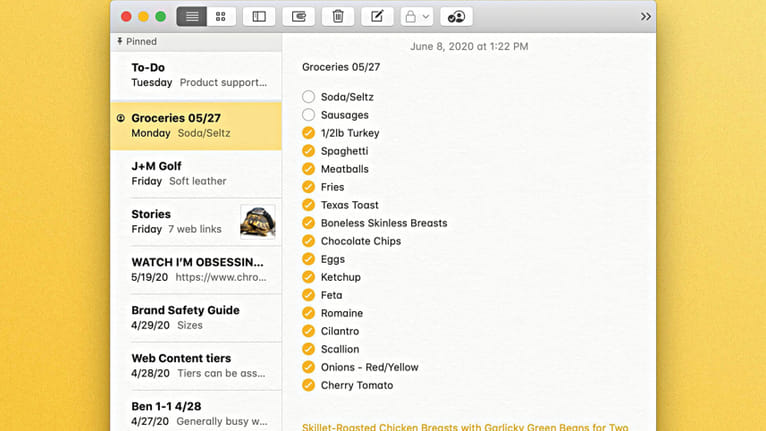The width and height of the screenshot is (766, 431).
Task: Open the attachments browser
Action: (x=298, y=17)
